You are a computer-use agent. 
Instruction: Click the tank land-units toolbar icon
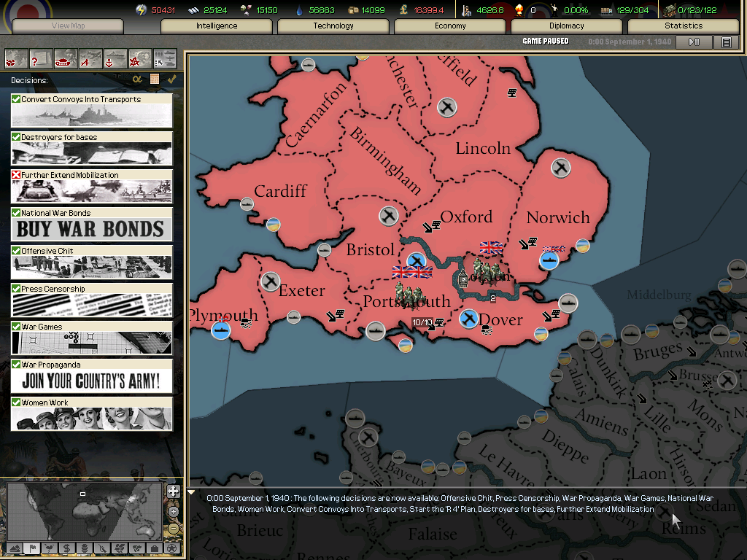(65, 60)
